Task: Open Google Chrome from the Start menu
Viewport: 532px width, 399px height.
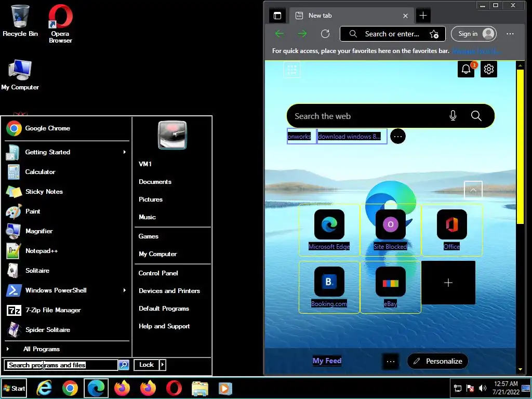Action: coord(67,128)
